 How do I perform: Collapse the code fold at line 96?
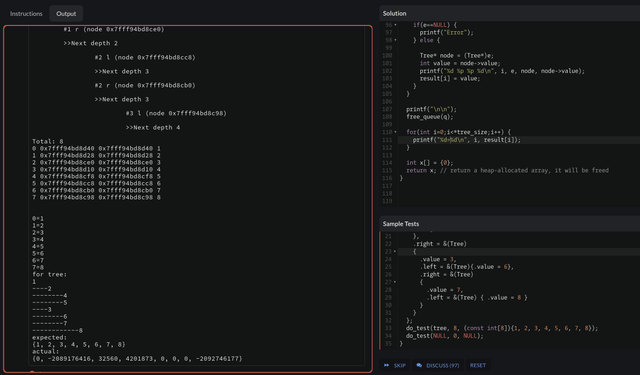click(395, 25)
